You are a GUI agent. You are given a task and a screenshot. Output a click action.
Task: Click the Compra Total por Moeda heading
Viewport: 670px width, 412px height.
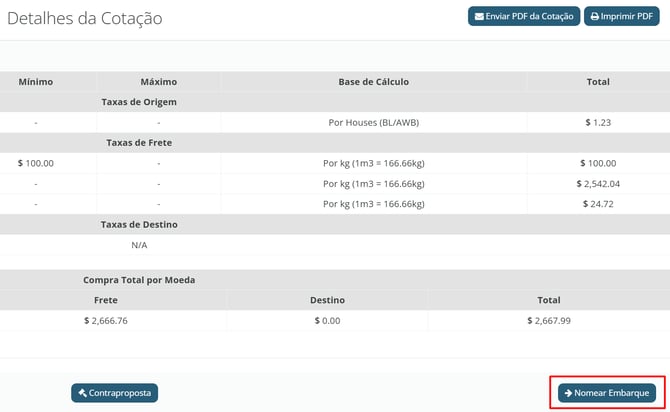click(139, 280)
